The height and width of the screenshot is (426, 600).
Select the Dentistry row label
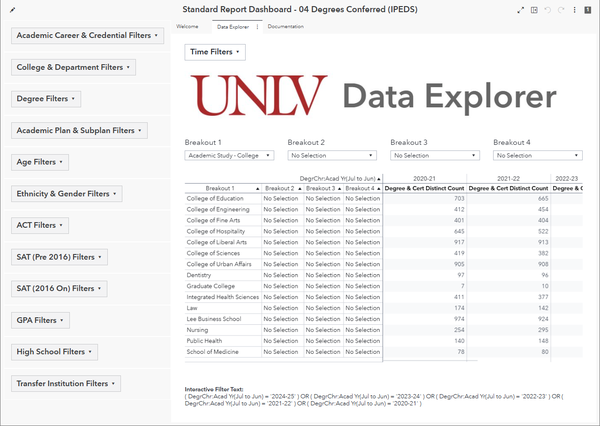click(x=199, y=275)
